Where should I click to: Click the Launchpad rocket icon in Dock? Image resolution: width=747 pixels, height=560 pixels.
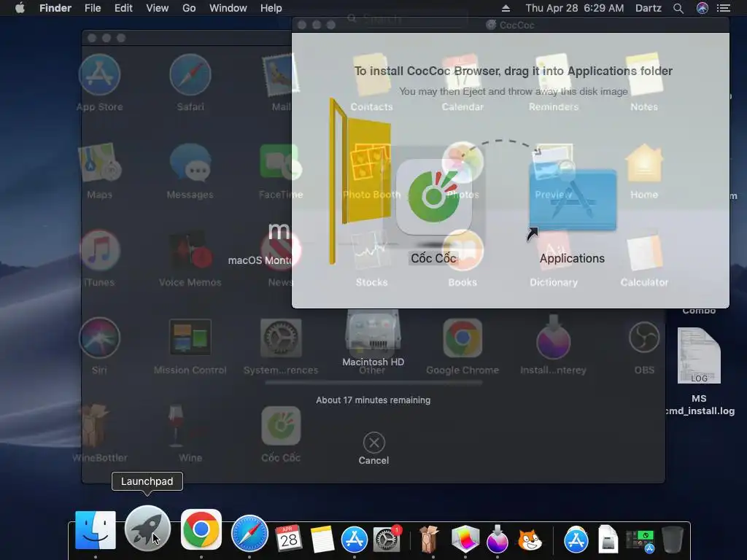(147, 529)
